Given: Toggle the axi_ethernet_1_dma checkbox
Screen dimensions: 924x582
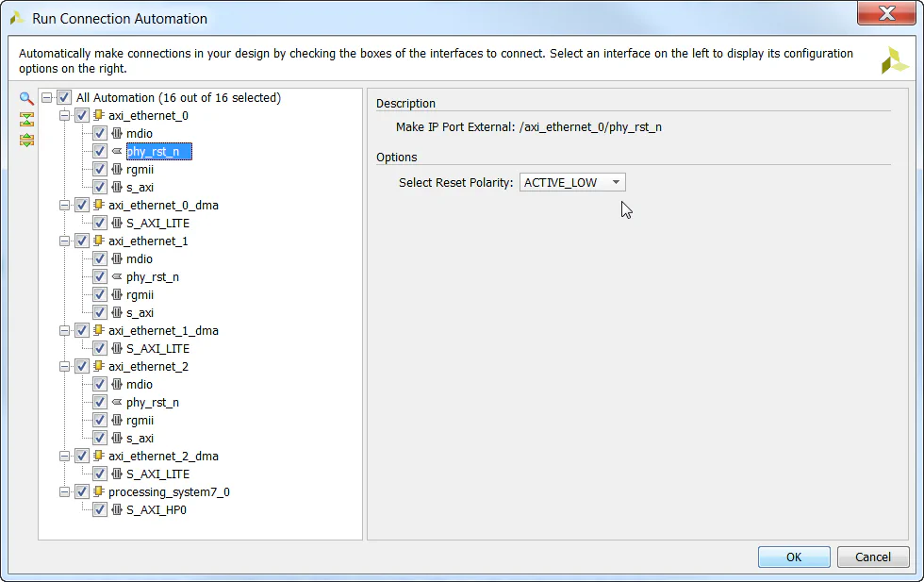Looking at the screenshot, I should point(82,331).
